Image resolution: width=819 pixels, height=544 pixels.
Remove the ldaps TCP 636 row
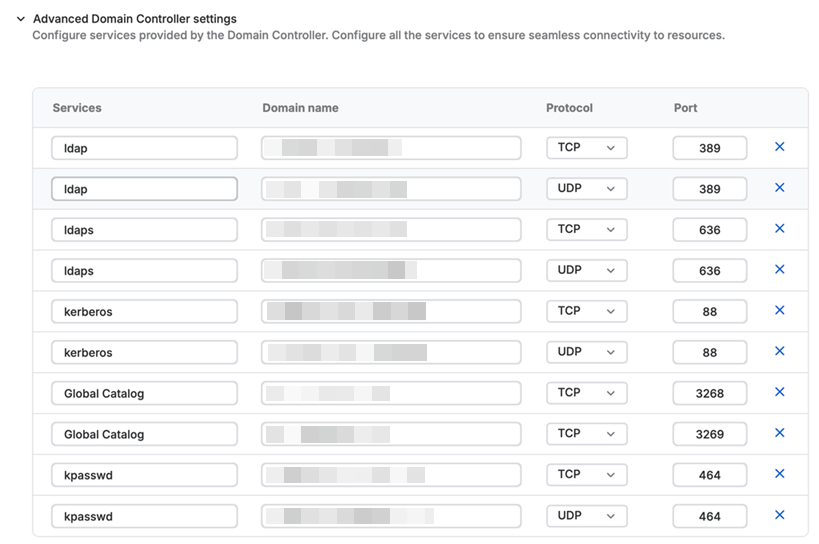(x=779, y=229)
